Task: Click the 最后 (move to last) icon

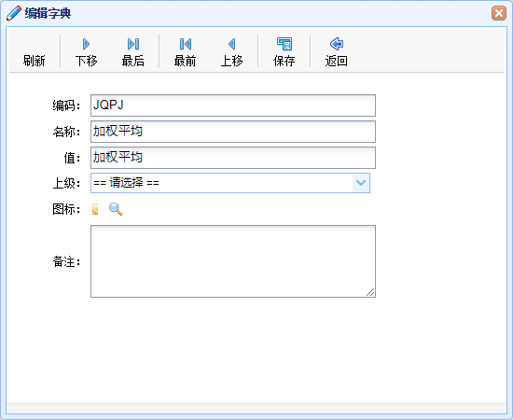Action: pos(133,44)
